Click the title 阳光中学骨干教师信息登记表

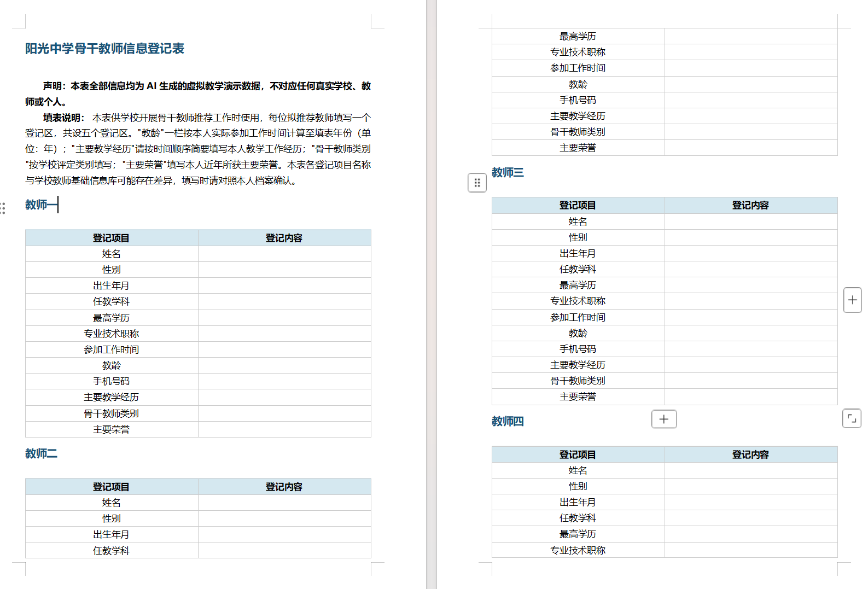105,49
